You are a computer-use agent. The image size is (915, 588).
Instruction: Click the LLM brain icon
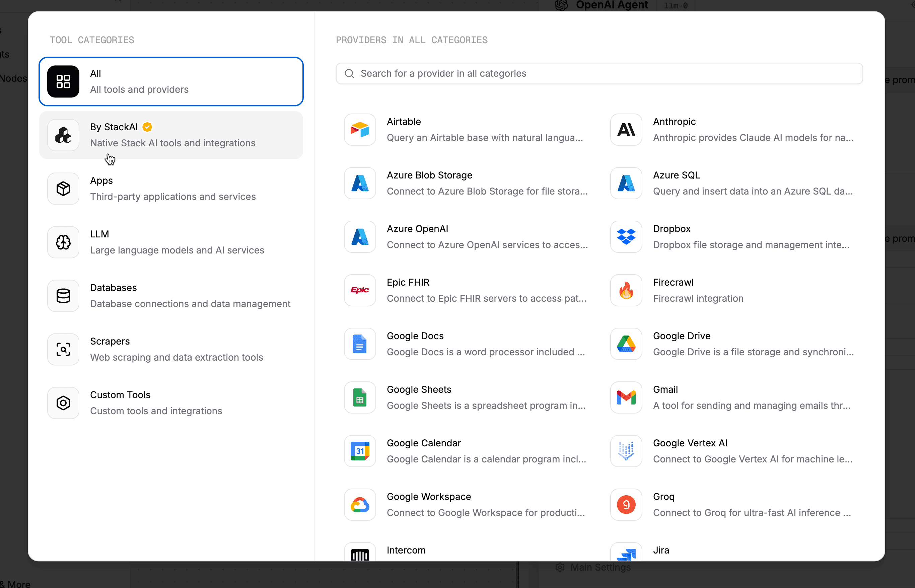coord(63,242)
